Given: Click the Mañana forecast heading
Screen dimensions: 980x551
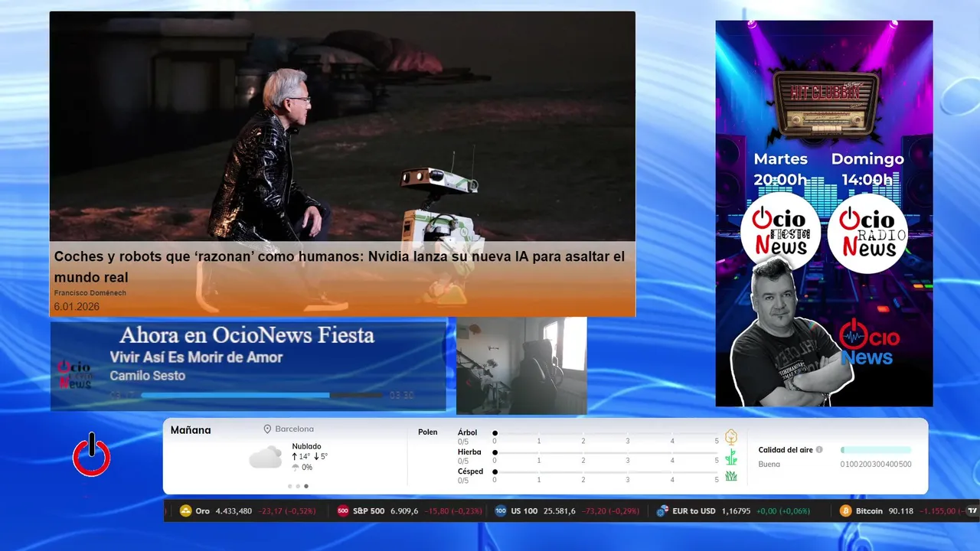Looking at the screenshot, I should tap(191, 430).
